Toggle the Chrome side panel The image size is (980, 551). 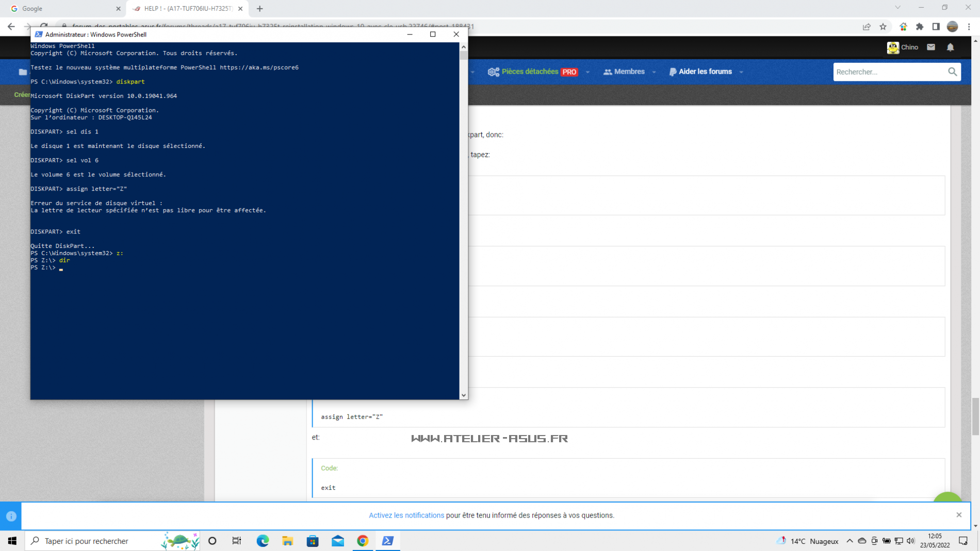pyautogui.click(x=936, y=27)
